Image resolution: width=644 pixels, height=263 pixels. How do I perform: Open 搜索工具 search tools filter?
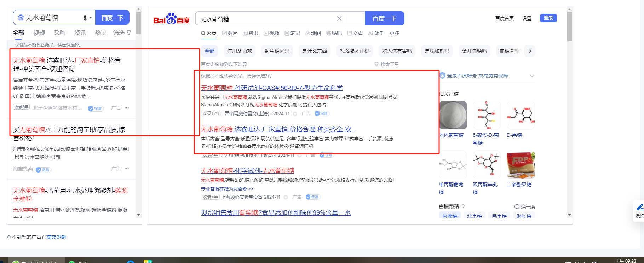coord(386,64)
